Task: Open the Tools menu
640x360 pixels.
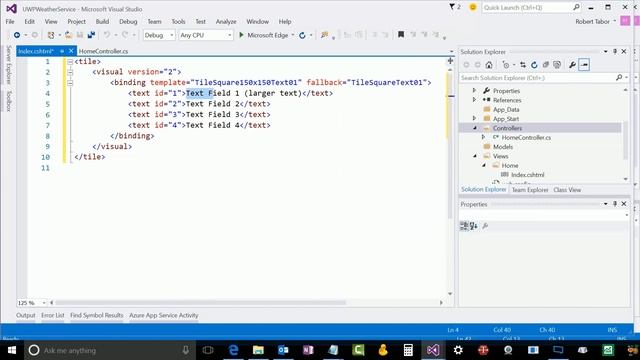Action: pos(178,22)
